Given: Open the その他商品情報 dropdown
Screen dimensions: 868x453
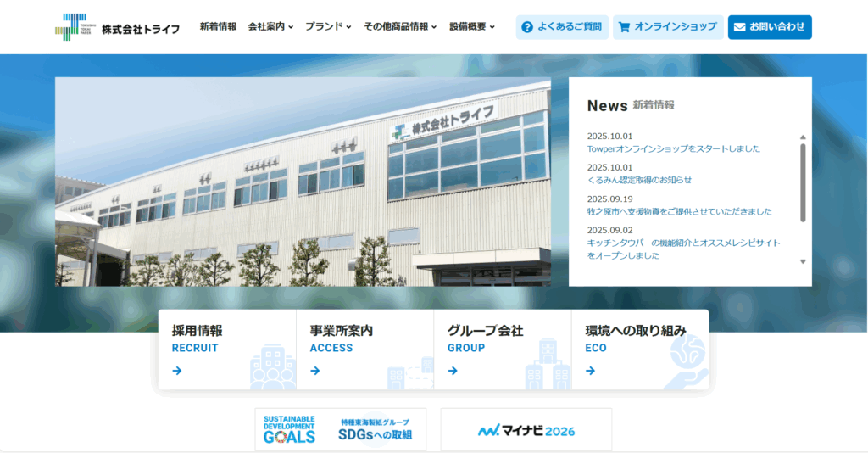Looking at the screenshot, I should point(400,26).
